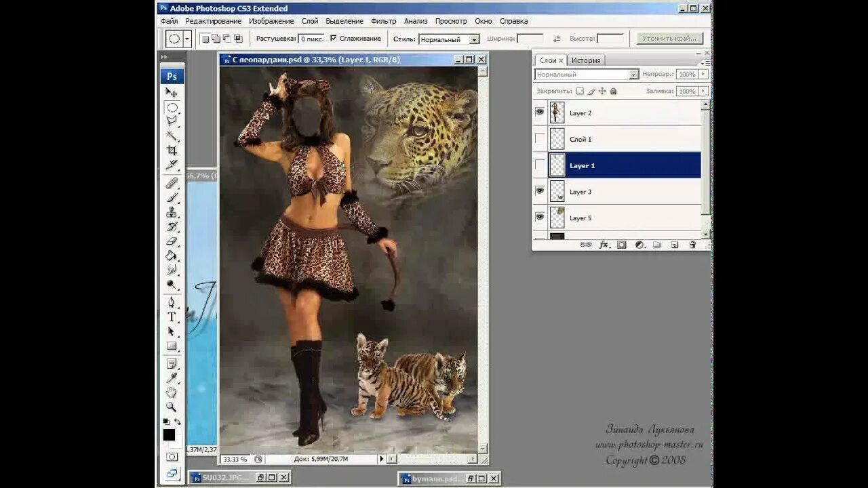Toggle lock all for layer
Screen dimensions: 868x488
coord(614,91)
